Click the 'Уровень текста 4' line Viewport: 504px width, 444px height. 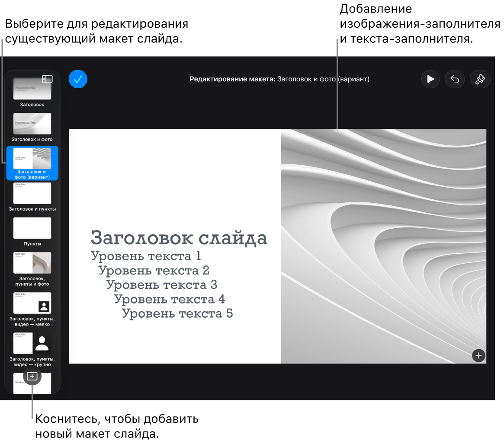170,299
